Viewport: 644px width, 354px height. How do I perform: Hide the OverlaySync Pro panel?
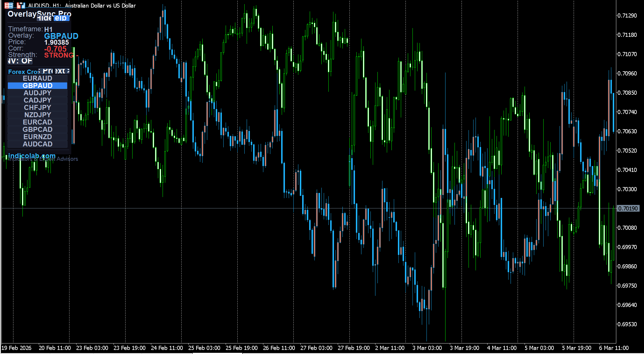(x=44, y=18)
